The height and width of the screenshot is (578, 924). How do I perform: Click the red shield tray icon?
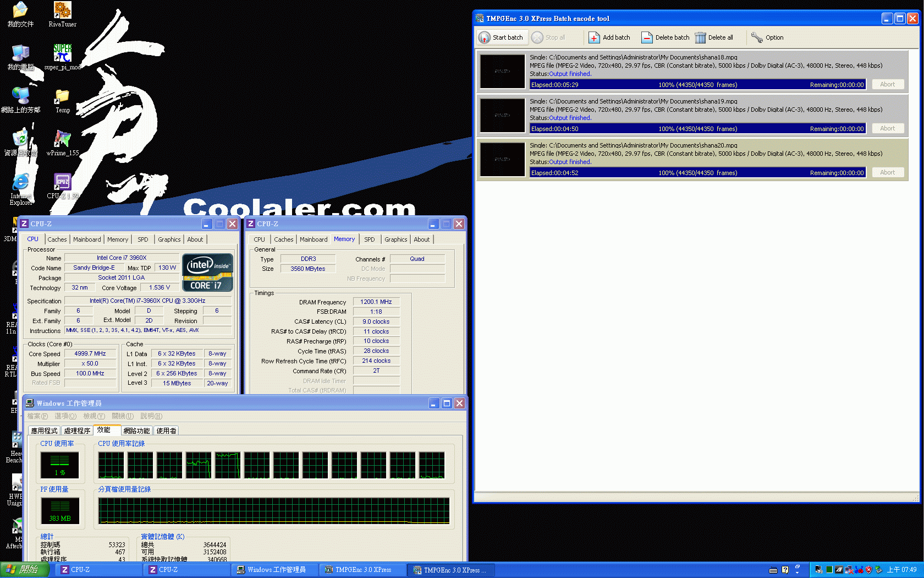pos(868,570)
